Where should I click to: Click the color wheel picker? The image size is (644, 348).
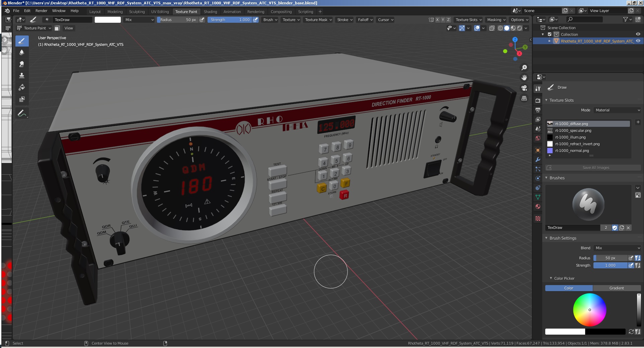click(589, 310)
